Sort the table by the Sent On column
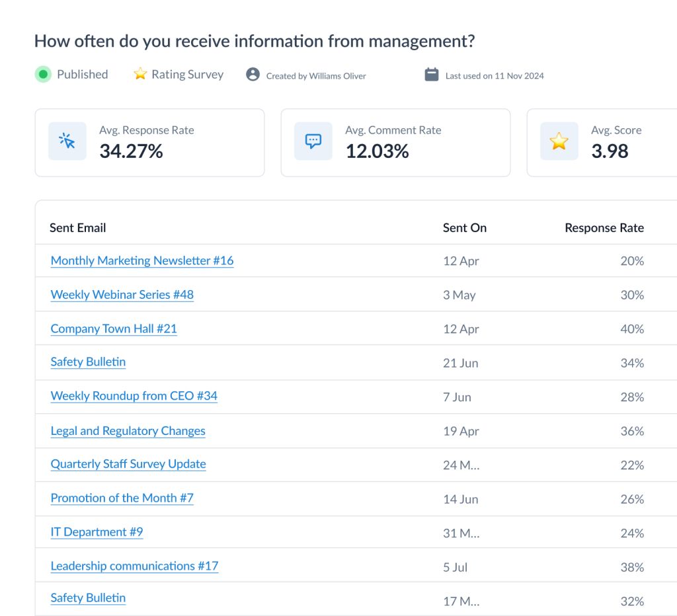The height and width of the screenshot is (616, 677). (x=464, y=227)
